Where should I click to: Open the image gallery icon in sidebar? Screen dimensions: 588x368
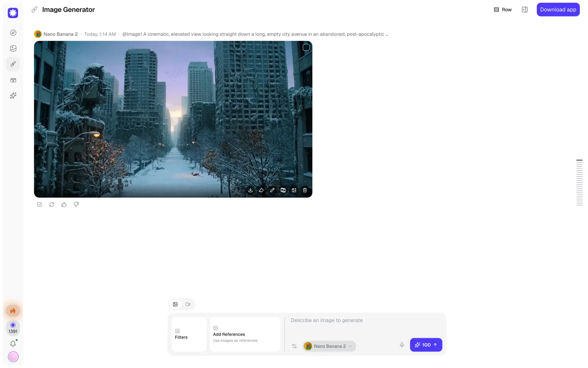pos(13,48)
